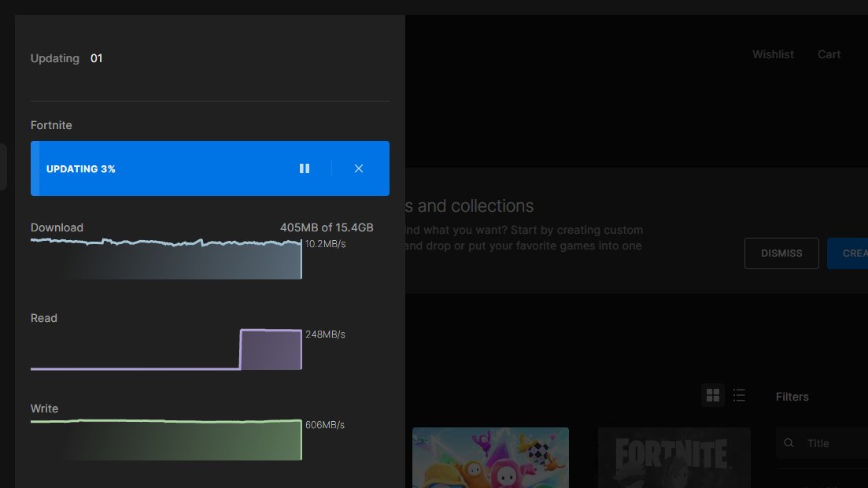
Task: Pause the Fortnite update
Action: point(305,168)
